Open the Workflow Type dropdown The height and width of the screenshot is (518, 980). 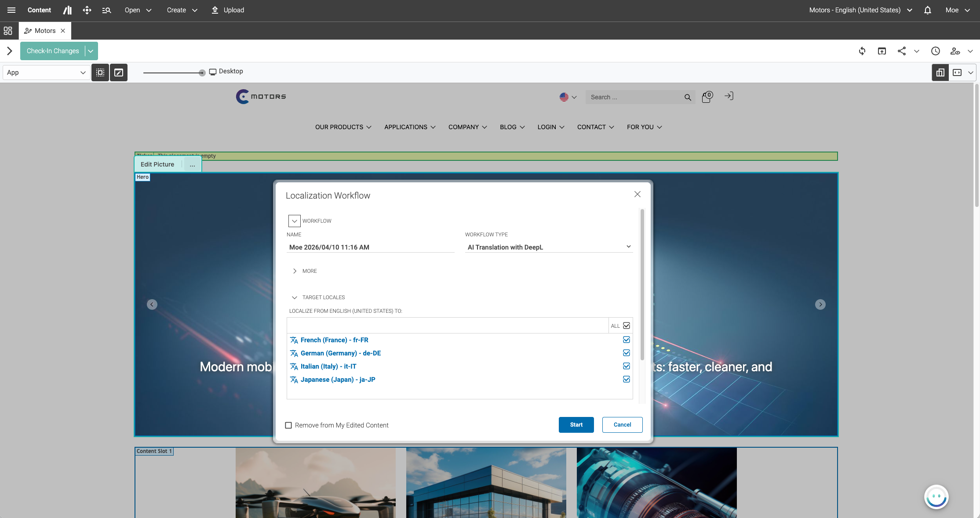(548, 247)
